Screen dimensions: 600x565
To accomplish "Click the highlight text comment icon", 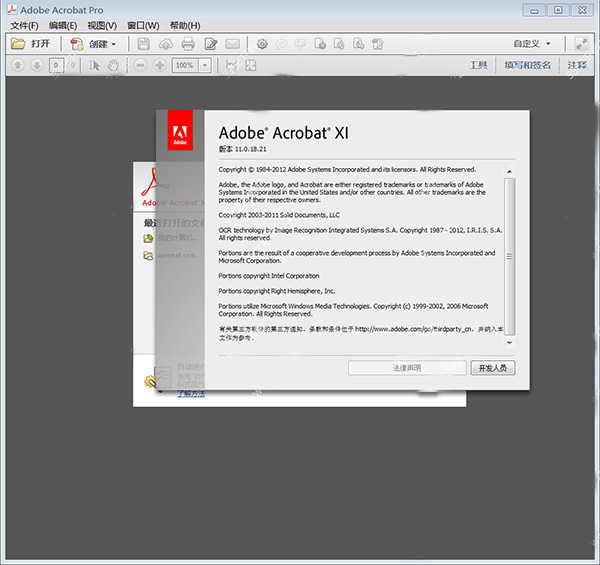I will tap(300, 44).
